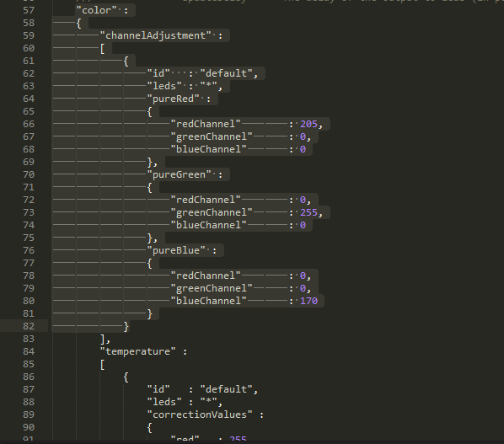Screen dimensions: 504x444
Task: Click the closing bracket on line 83
Action: 103,339
